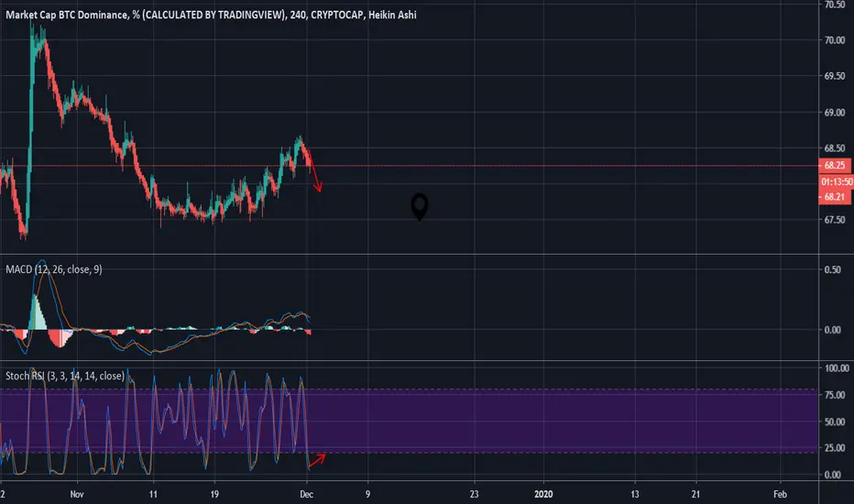Click the 13 date label on time axis
This screenshot has width=854, height=504.
(634, 494)
